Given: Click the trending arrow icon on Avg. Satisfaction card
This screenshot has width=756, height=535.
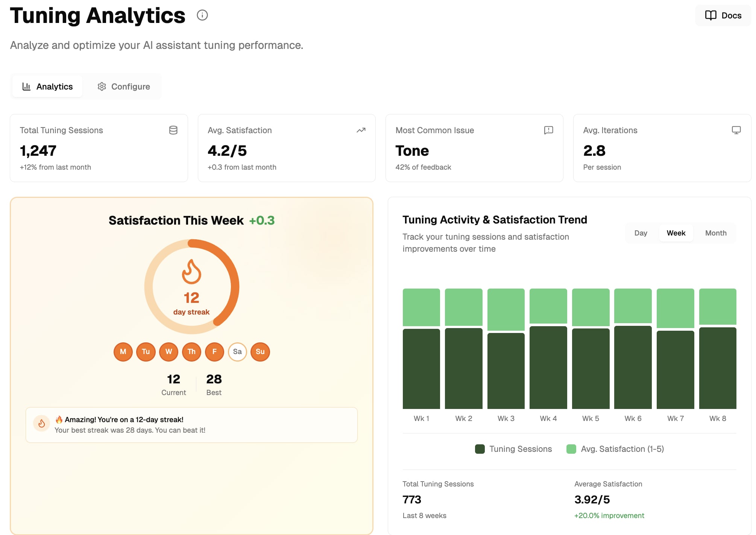Looking at the screenshot, I should 361,130.
